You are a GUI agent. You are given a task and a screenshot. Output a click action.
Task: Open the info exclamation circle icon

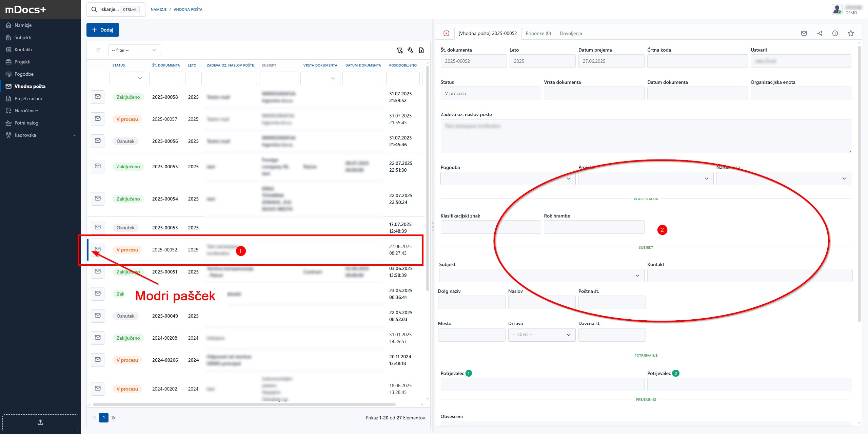click(x=835, y=33)
